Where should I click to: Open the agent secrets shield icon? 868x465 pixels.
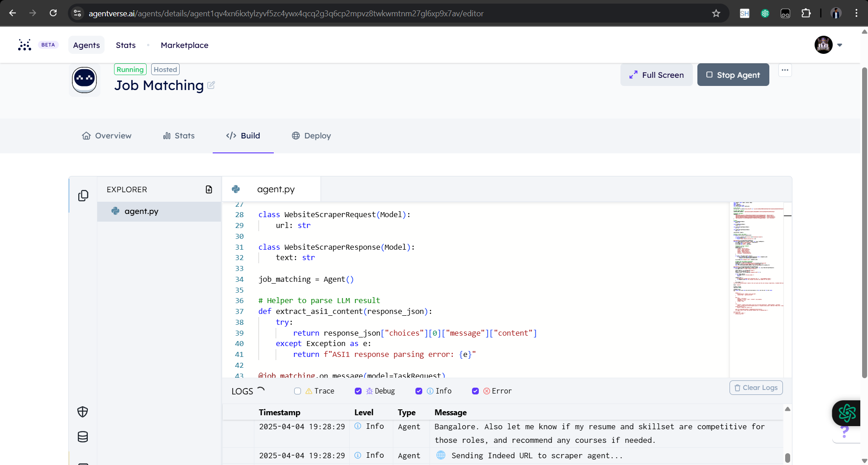click(83, 412)
